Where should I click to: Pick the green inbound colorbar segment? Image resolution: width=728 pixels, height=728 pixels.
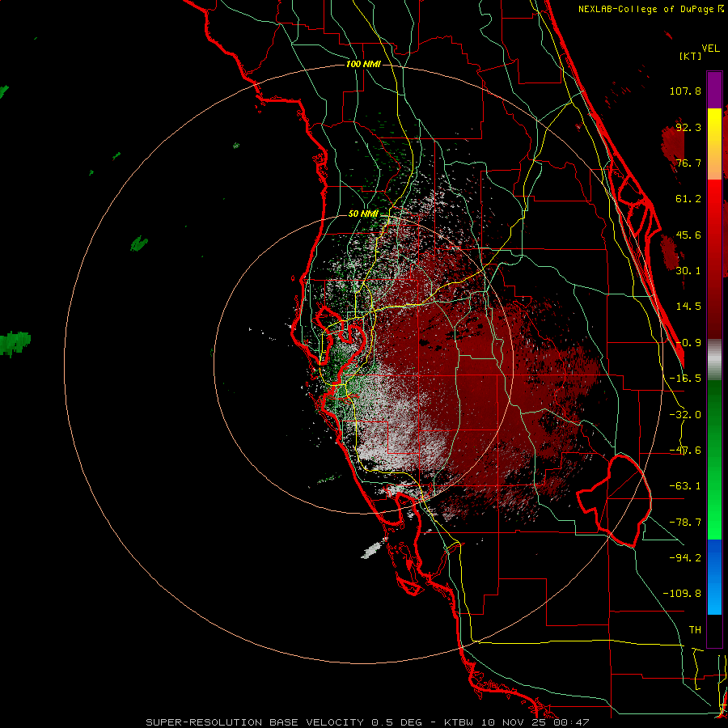pos(714,459)
